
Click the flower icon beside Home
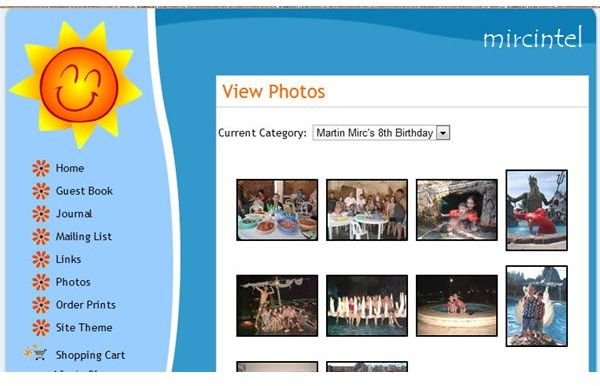[x=41, y=168]
